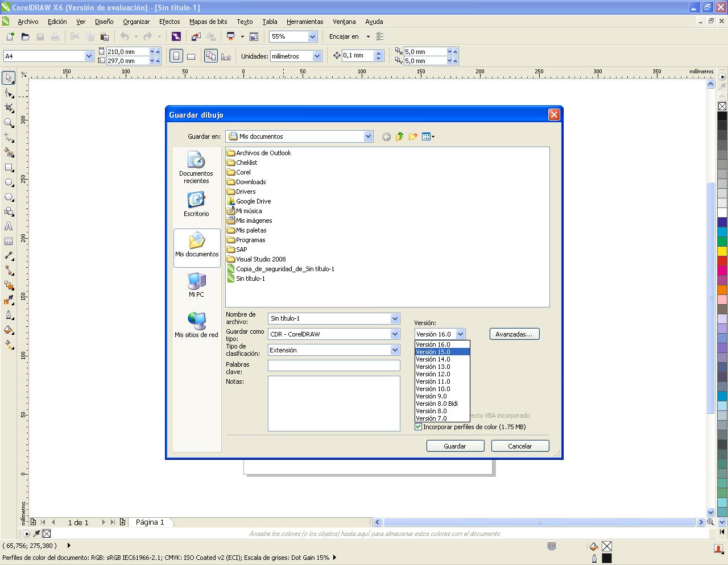Image resolution: width=728 pixels, height=565 pixels.
Task: Choose Versión 13.0 from the list
Action: point(442,367)
